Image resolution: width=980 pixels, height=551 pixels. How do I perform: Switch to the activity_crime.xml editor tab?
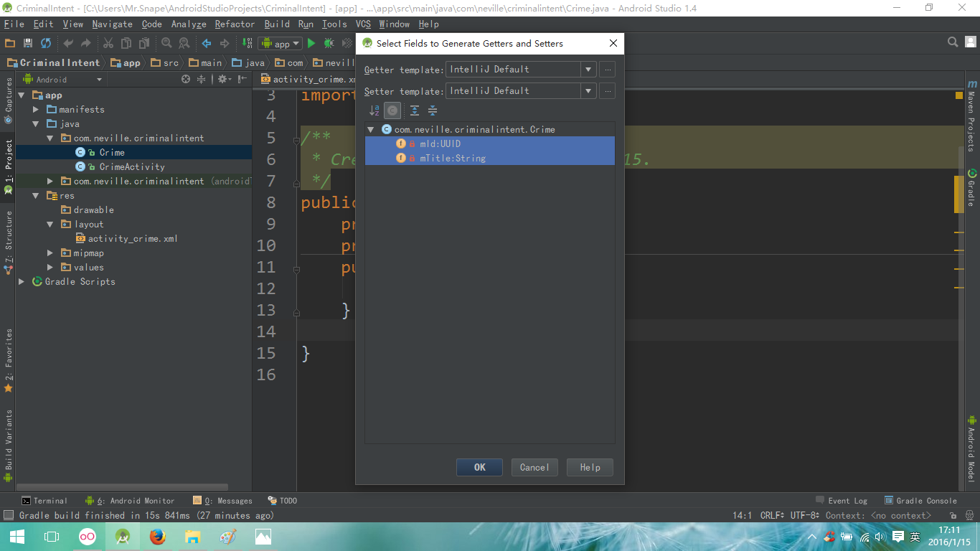pos(307,80)
